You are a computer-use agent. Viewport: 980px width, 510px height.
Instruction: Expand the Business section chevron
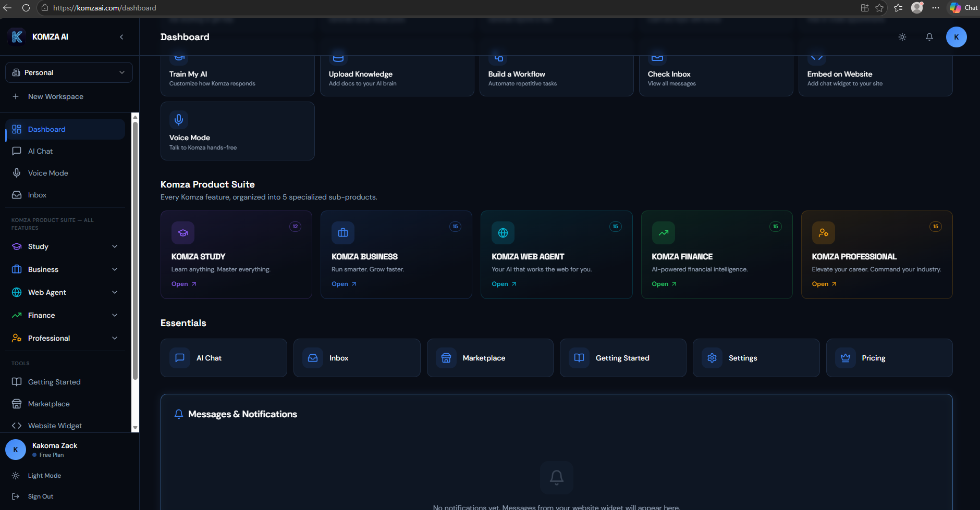coord(115,269)
